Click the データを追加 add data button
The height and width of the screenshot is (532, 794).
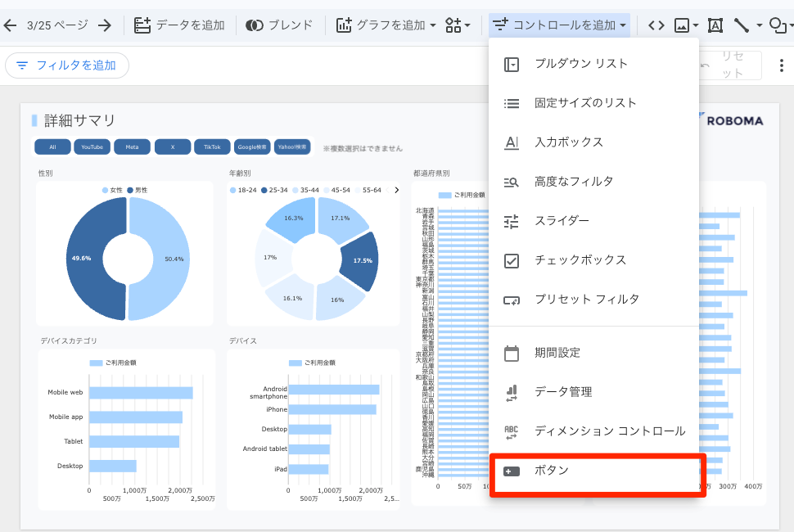179,25
